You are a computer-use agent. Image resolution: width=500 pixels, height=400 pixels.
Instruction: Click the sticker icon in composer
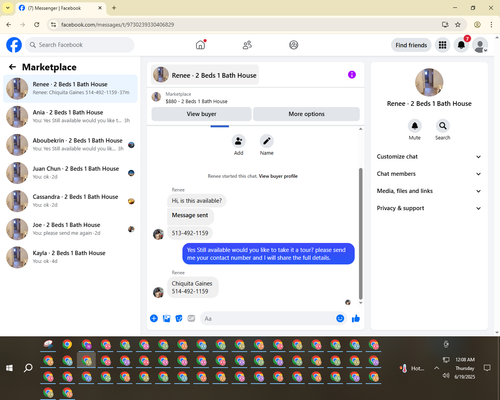(179, 318)
